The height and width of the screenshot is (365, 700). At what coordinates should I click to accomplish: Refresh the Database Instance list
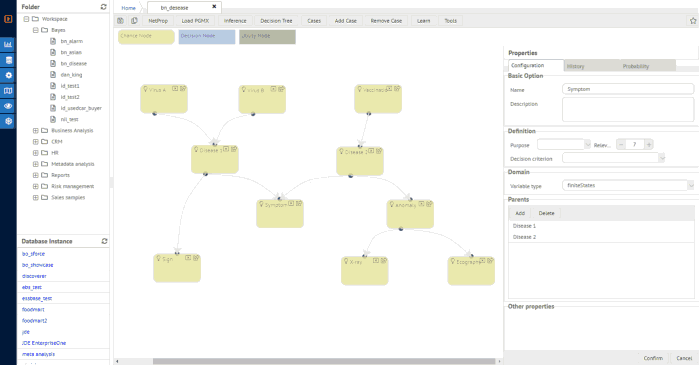click(x=104, y=241)
